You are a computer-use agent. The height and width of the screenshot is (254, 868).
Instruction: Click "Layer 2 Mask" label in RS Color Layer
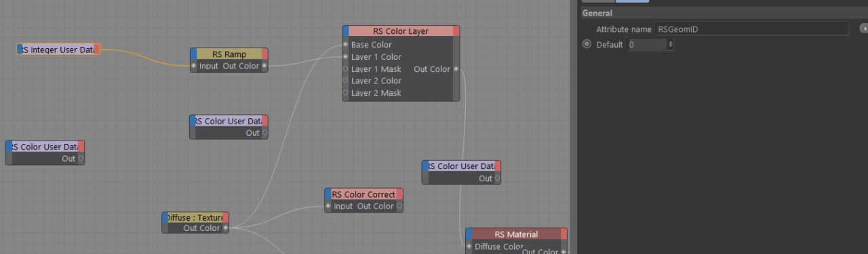pos(376,93)
